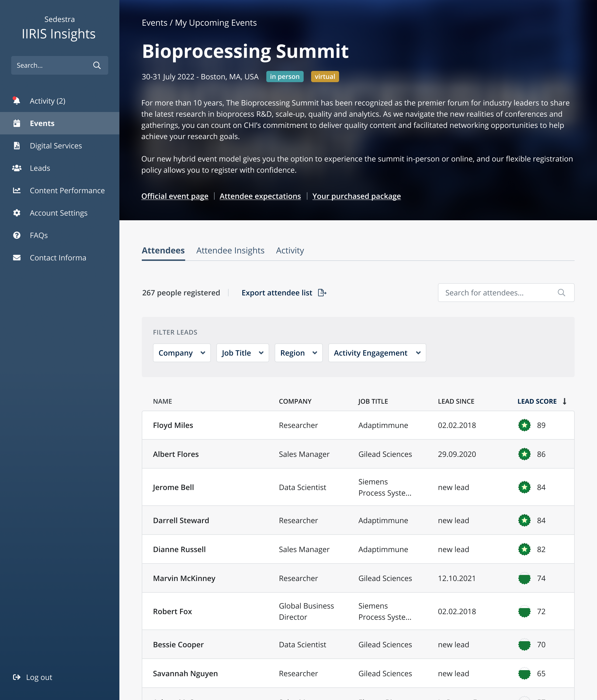
Task: Click Dianne Russell's star score badge
Action: [x=524, y=549]
